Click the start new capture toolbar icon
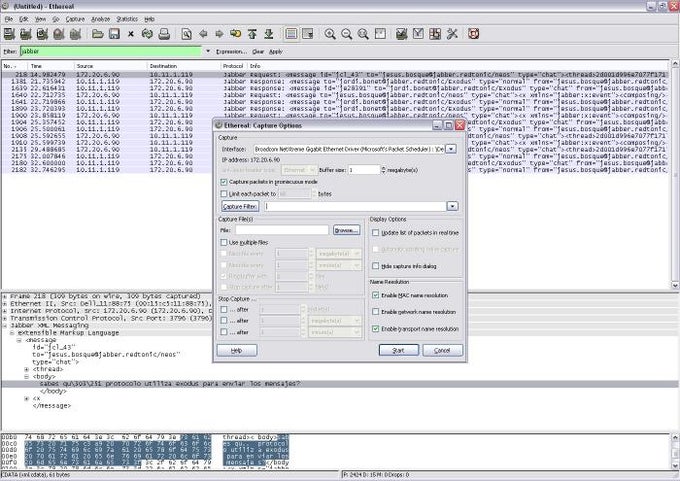Screen dimensions: 680x481 pyautogui.click(x=42, y=34)
